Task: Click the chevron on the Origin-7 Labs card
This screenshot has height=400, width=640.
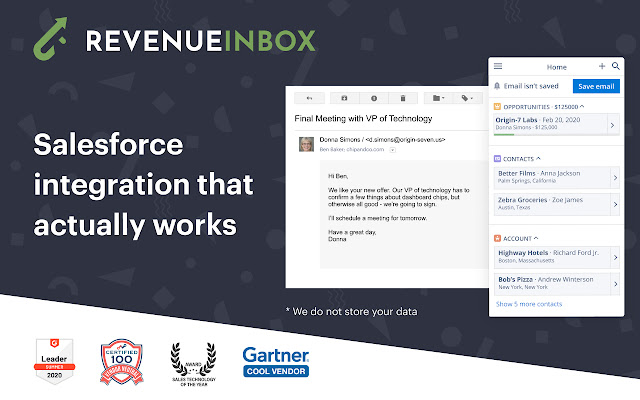Action: (x=613, y=125)
